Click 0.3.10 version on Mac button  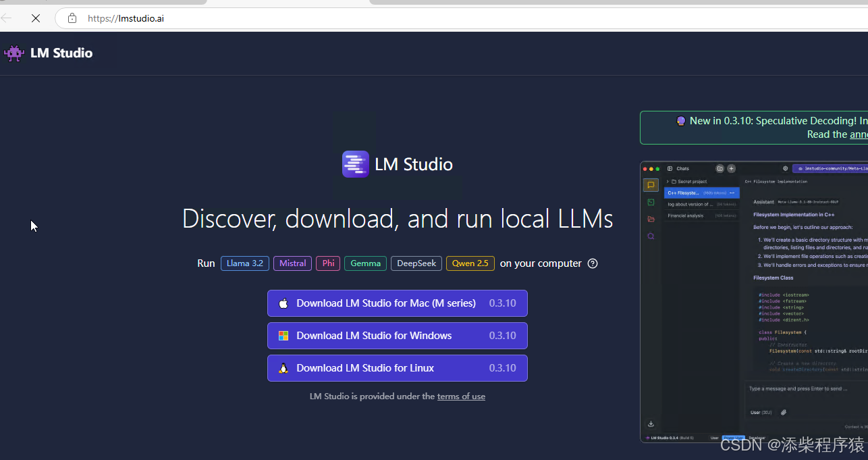point(503,303)
